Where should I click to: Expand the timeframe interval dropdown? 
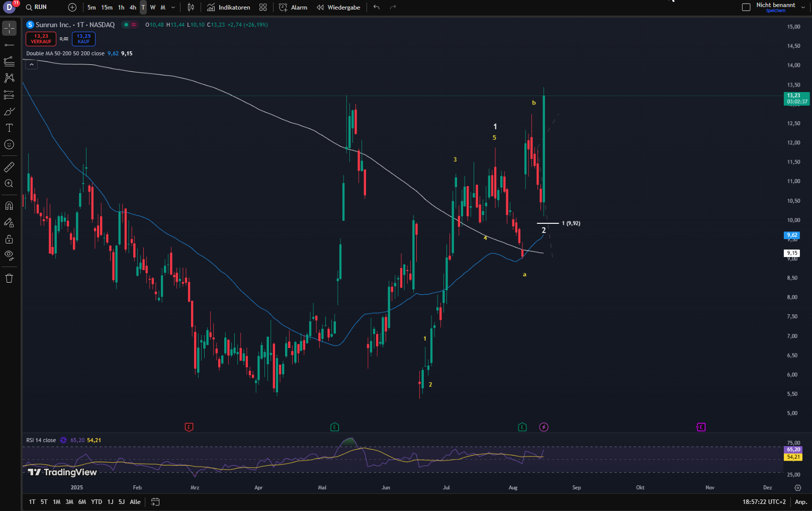click(173, 8)
